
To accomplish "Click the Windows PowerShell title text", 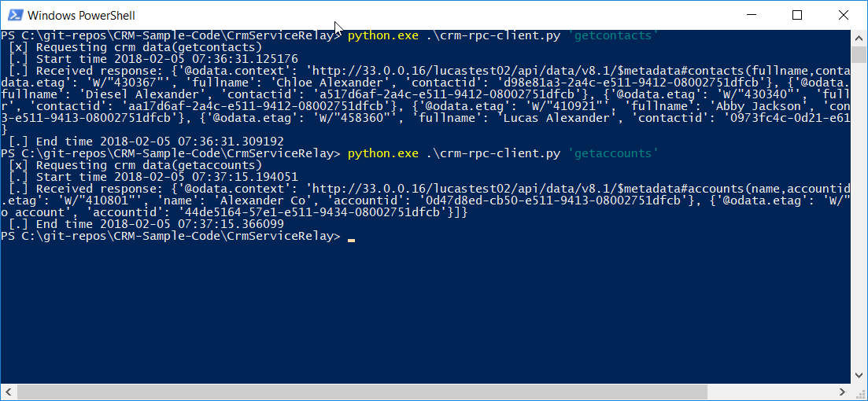I will (81, 16).
